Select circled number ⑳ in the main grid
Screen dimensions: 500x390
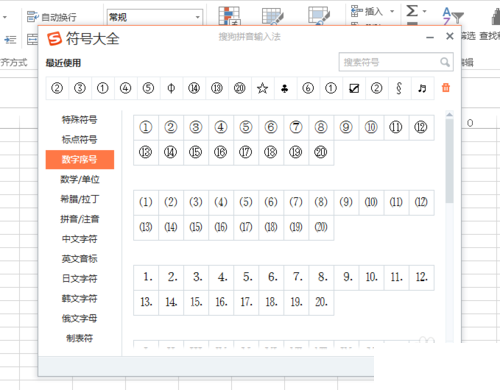[x=321, y=152]
